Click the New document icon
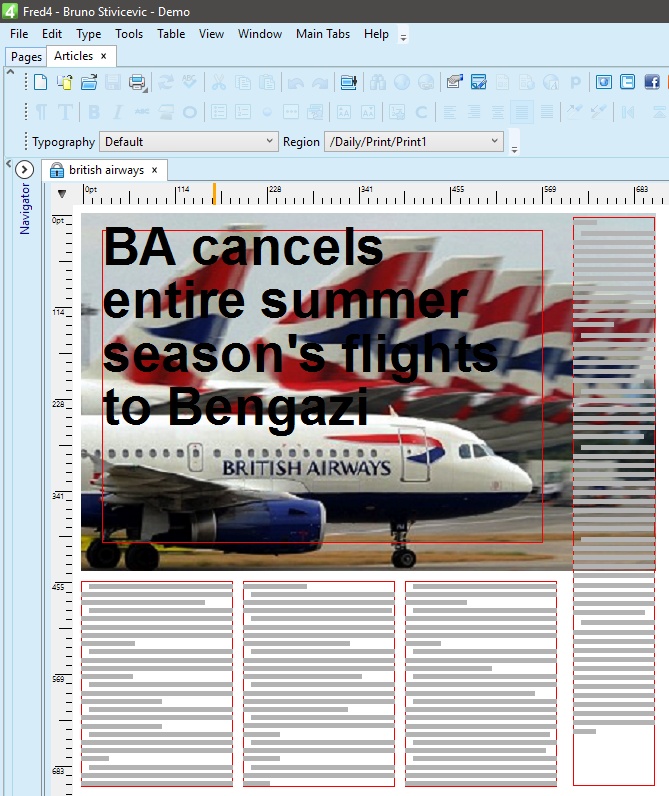Screen dimensions: 669x796 point(41,82)
